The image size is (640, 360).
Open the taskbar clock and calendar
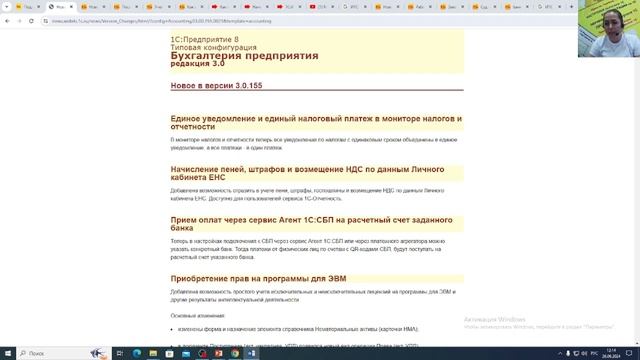(611, 353)
